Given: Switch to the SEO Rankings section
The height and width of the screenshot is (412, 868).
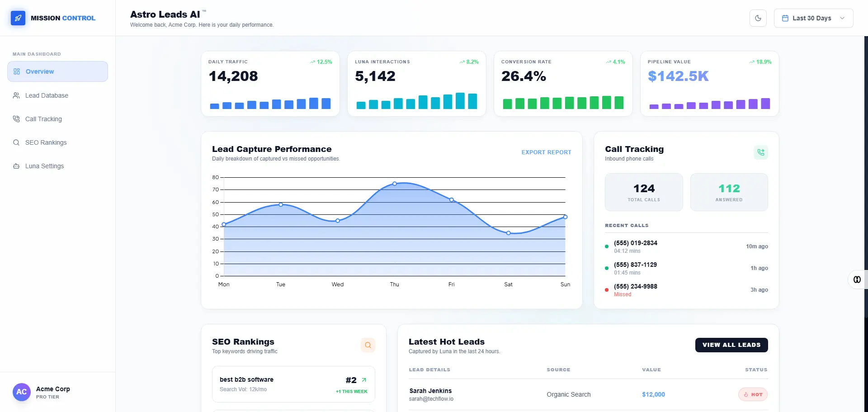Looking at the screenshot, I should click(x=45, y=142).
